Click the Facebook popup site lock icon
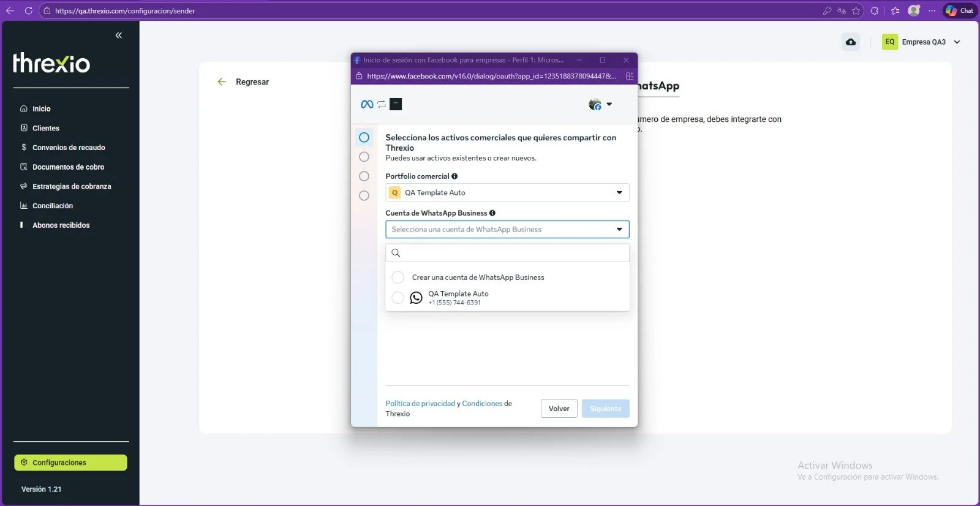 coord(360,77)
